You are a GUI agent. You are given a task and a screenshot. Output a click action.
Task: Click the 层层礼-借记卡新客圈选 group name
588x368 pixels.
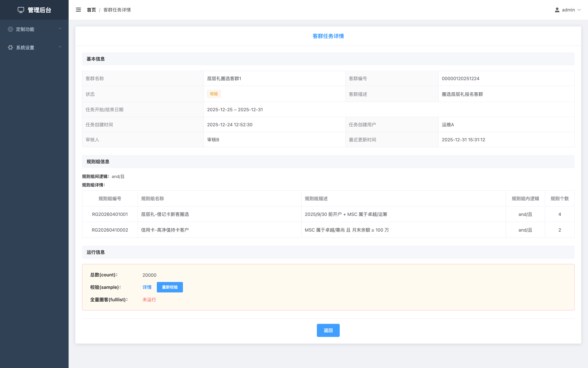pos(165,214)
